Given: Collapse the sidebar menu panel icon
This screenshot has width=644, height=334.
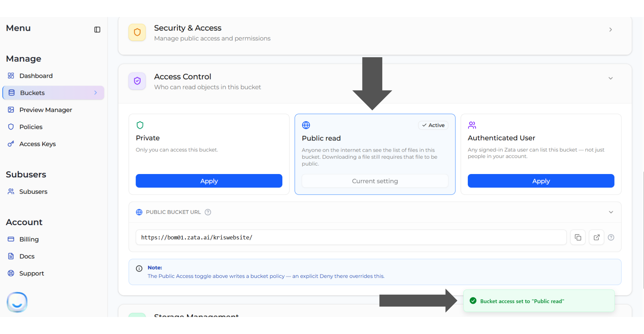Looking at the screenshot, I should (97, 29).
